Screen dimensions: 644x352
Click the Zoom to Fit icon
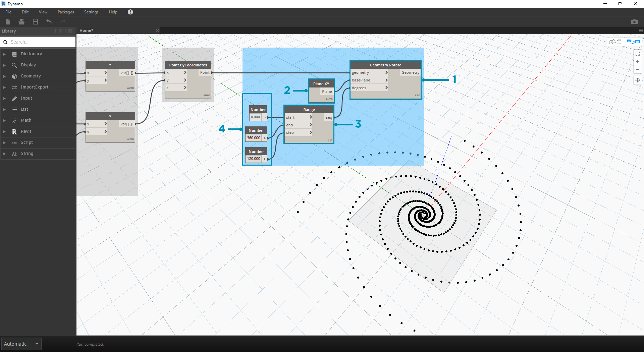click(x=637, y=54)
